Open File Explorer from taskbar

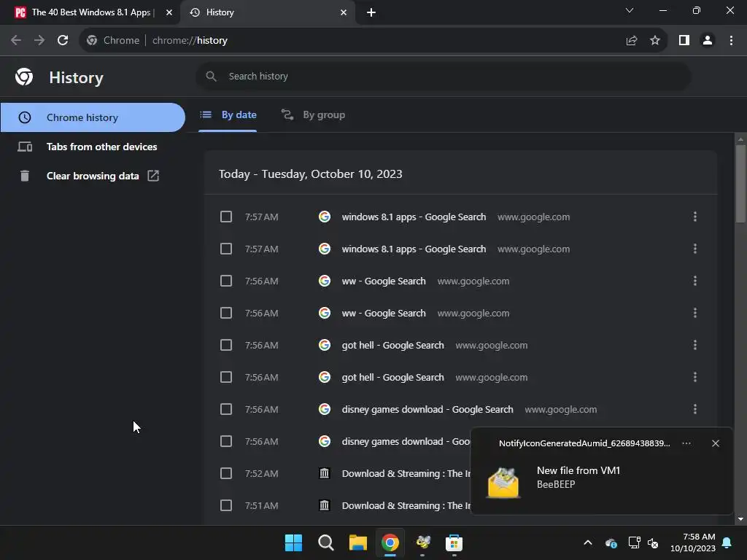click(357, 542)
